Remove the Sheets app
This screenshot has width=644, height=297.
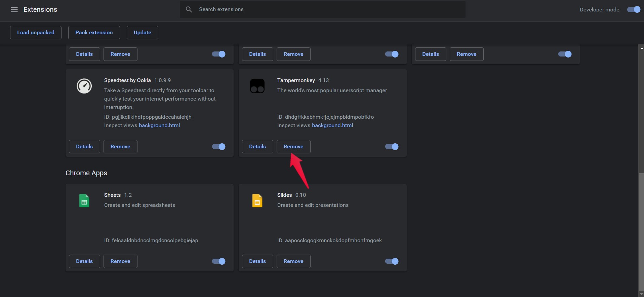coord(120,261)
